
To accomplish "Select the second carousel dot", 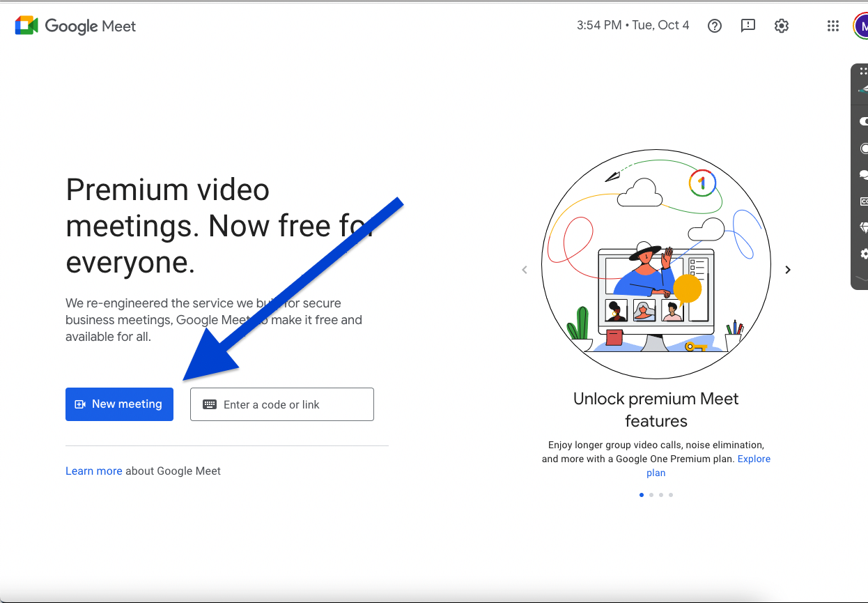I will tap(651, 495).
